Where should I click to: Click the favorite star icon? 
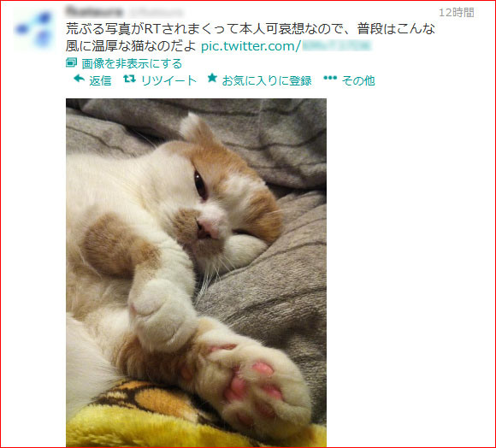point(212,78)
